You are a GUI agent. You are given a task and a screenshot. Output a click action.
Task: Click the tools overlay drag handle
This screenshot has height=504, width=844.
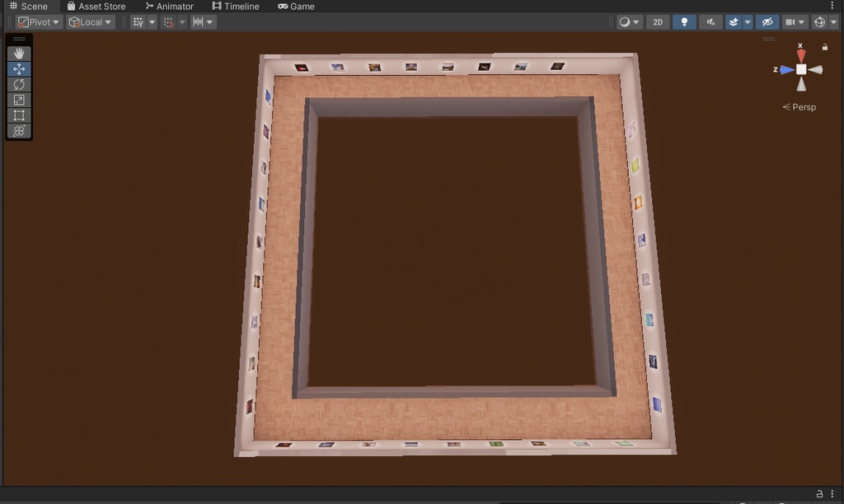point(19,40)
